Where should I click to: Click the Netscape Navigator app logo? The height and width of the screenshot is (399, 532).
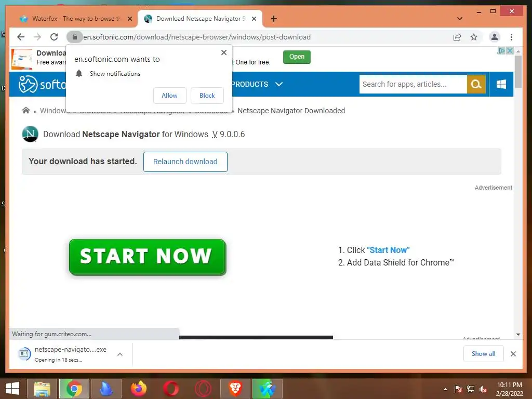30,134
